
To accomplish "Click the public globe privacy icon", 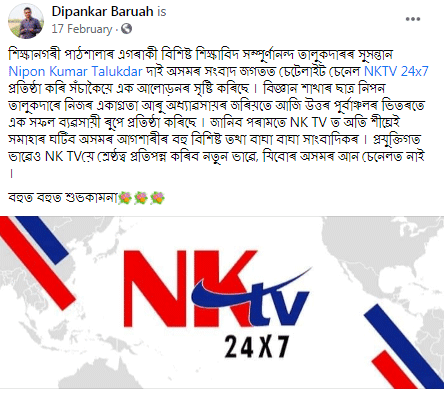I will 127,29.
